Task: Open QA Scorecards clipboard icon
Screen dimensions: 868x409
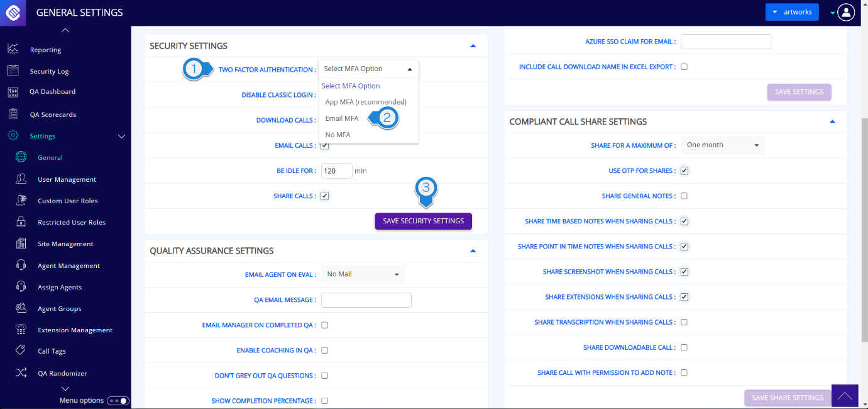Action: point(13,115)
